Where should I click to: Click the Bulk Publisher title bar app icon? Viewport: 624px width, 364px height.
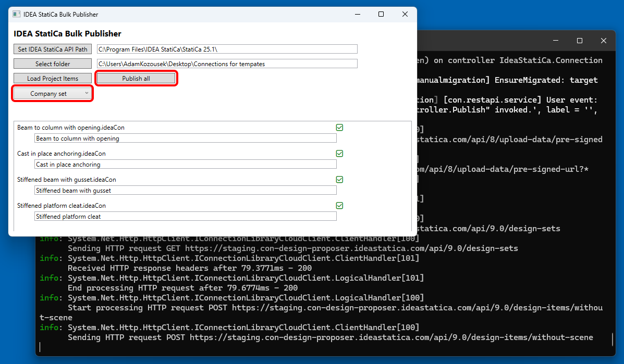click(x=17, y=15)
